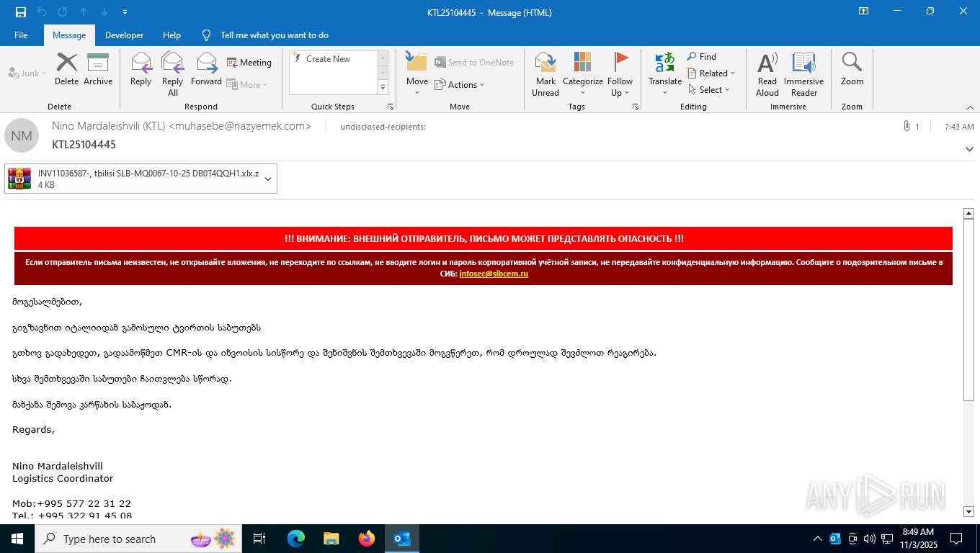The image size is (980, 553).
Task: Open File Explorer from taskbar
Action: 331,539
